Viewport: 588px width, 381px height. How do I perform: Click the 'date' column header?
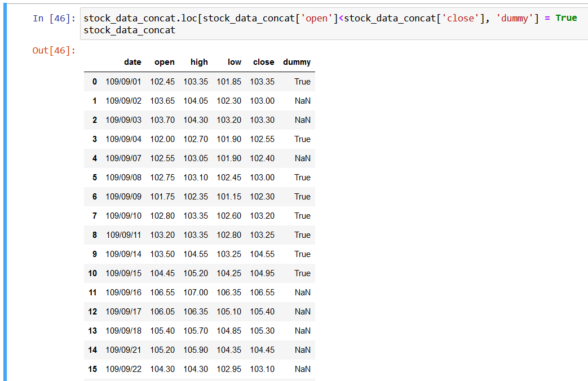tap(132, 62)
